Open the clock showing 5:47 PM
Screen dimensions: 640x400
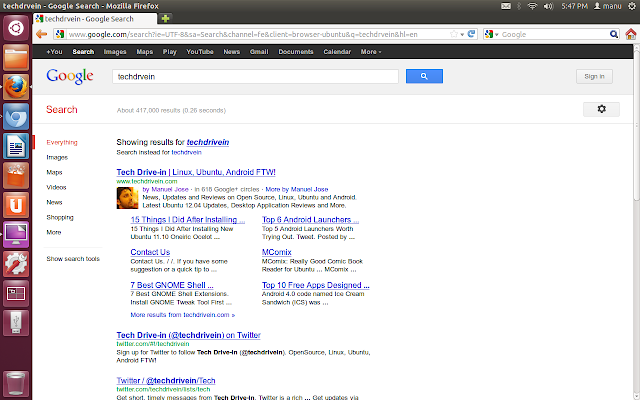(x=574, y=6)
